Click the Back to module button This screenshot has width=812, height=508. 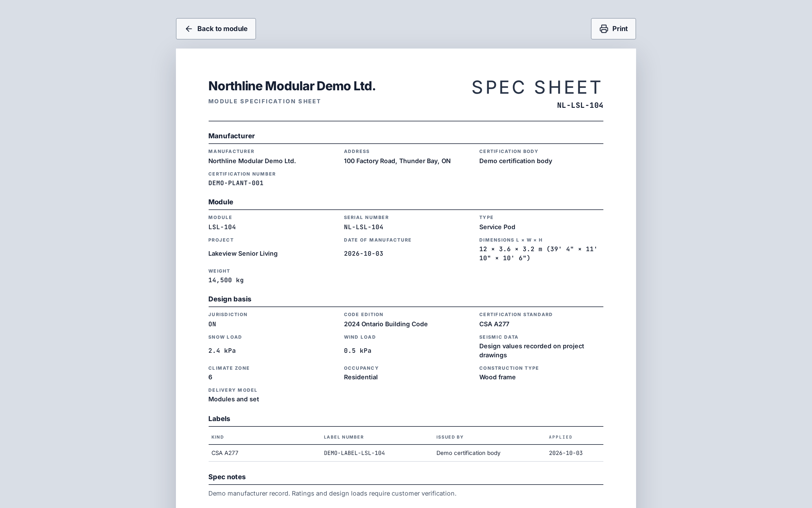tap(216, 29)
